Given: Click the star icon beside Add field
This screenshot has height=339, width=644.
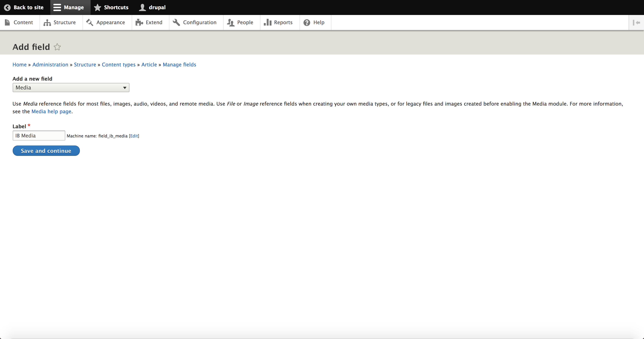Looking at the screenshot, I should 57,47.
